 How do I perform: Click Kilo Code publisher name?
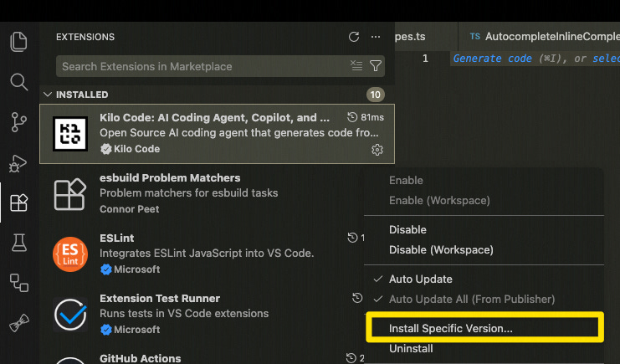coord(137,149)
